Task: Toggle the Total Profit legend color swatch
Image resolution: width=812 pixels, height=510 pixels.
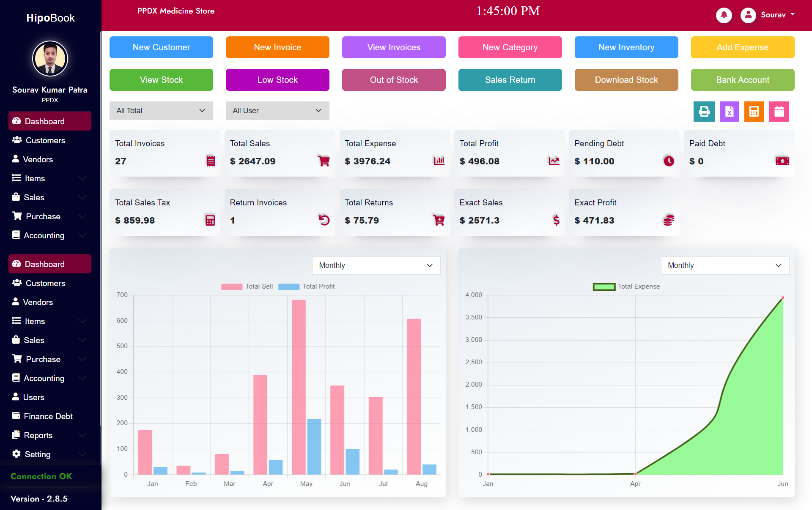Action: [x=289, y=286]
